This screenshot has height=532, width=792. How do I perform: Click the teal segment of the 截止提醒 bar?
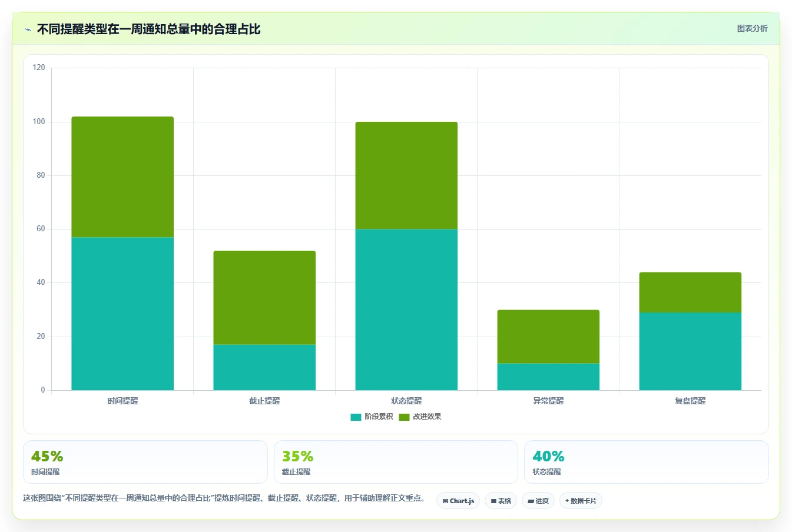tap(264, 367)
